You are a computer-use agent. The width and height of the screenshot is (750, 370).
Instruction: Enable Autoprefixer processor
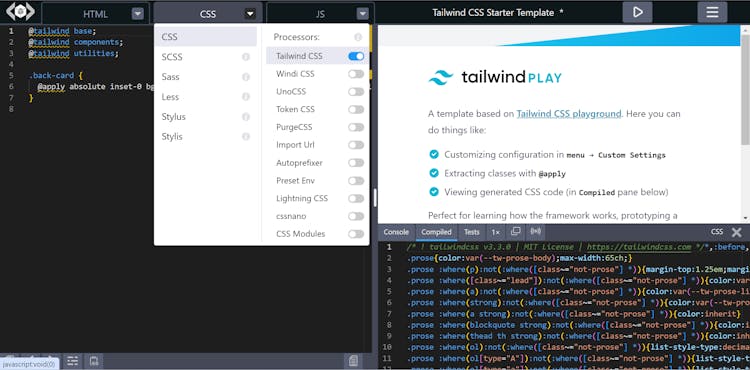[356, 163]
